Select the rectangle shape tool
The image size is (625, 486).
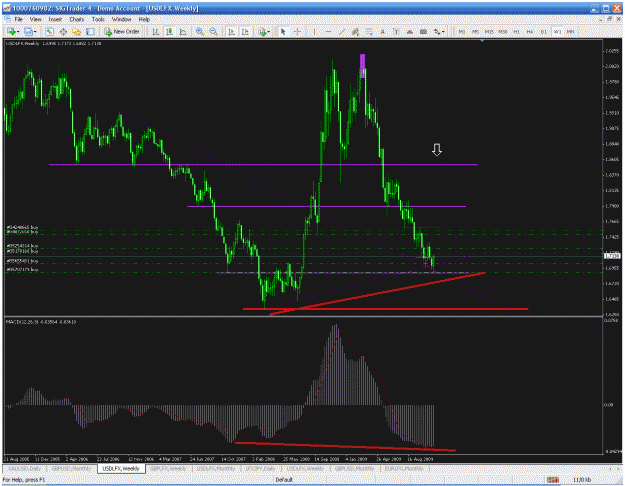pyautogui.click(x=423, y=31)
